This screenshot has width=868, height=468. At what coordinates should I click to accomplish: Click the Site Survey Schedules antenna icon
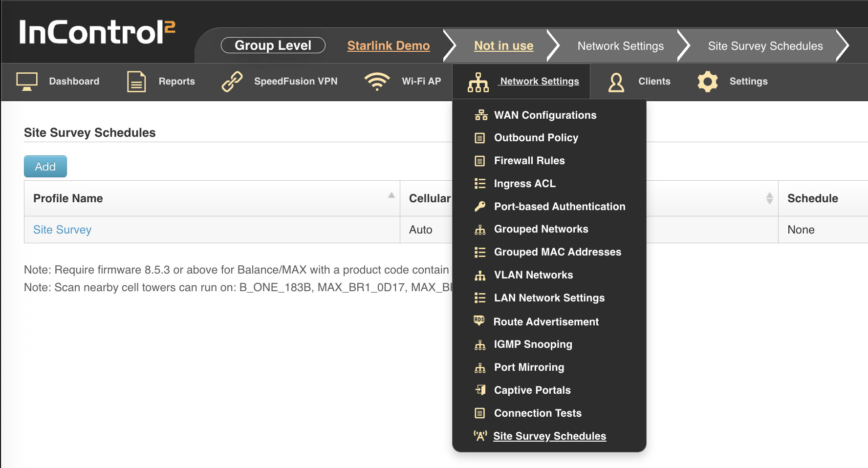coord(480,436)
